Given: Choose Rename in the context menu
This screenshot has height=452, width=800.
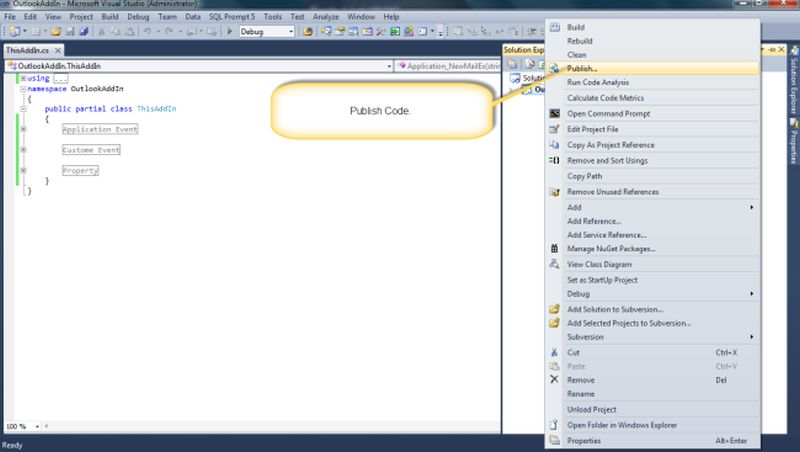Looking at the screenshot, I should 653,394.
